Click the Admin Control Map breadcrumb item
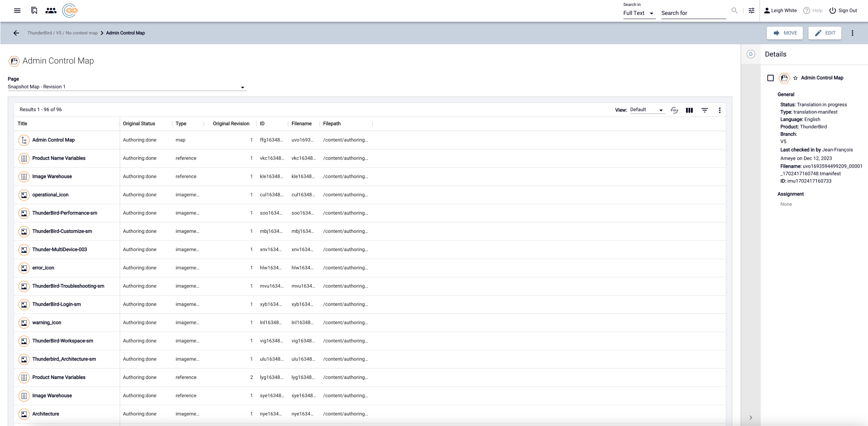Image resolution: width=868 pixels, height=426 pixels. click(x=125, y=33)
